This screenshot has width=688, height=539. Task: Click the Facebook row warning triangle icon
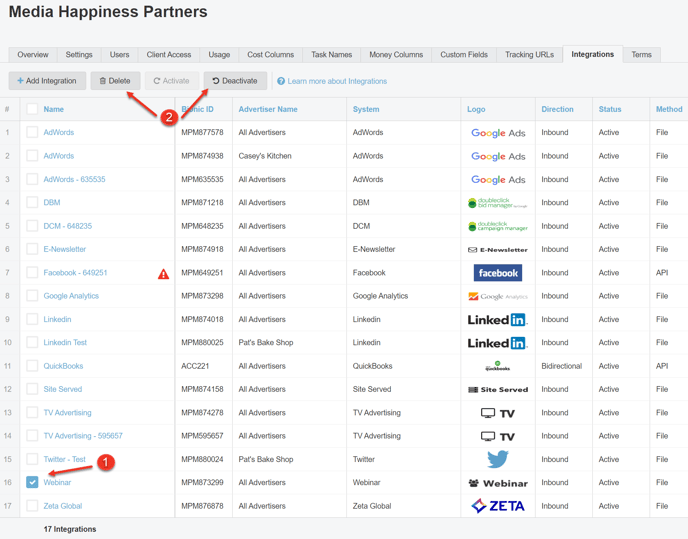(x=163, y=274)
